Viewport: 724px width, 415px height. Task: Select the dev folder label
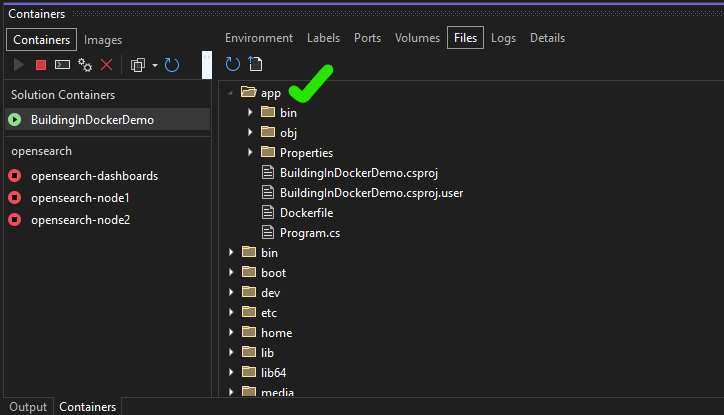point(271,293)
